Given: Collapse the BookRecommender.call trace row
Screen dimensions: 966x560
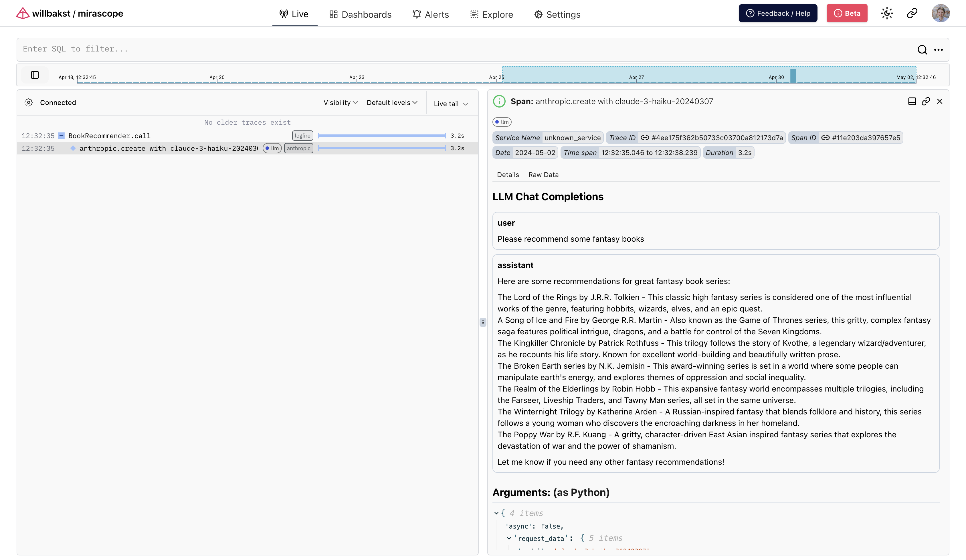Looking at the screenshot, I should 61,136.
